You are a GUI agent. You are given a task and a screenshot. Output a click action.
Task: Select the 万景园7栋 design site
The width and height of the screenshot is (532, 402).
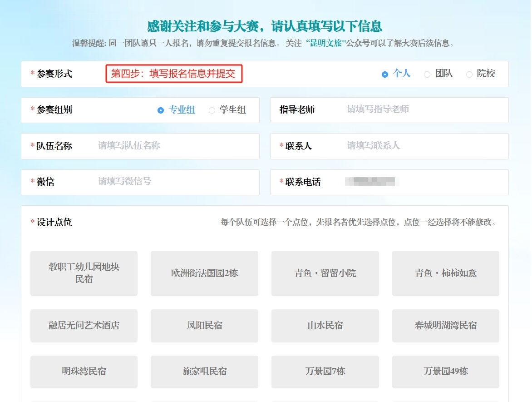click(325, 372)
